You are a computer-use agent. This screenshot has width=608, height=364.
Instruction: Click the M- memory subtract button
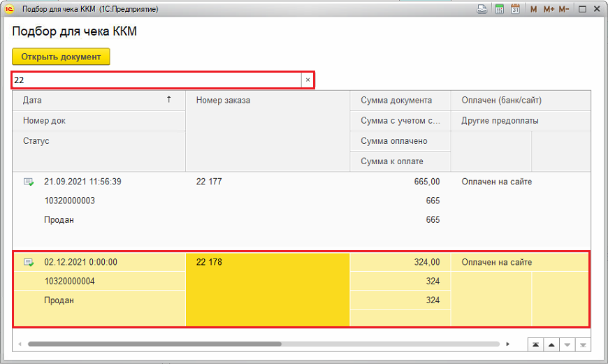563,9
